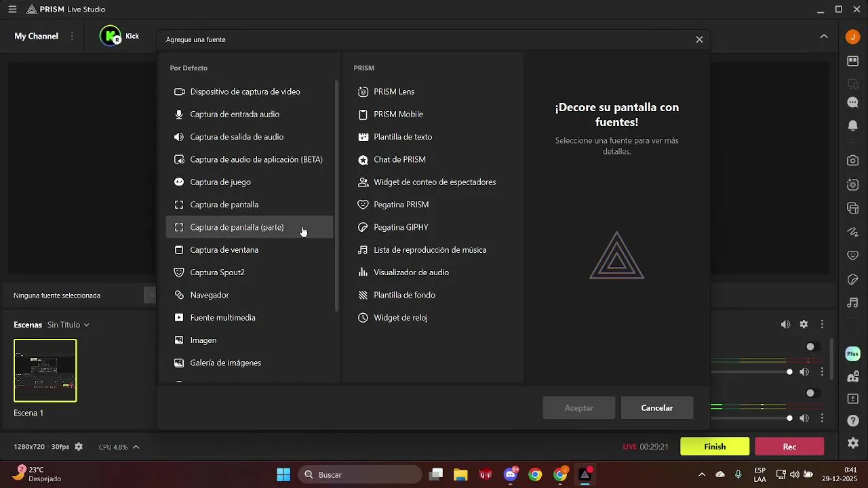
Task: Open the heart sticker icon in sidebar
Action: point(853,256)
